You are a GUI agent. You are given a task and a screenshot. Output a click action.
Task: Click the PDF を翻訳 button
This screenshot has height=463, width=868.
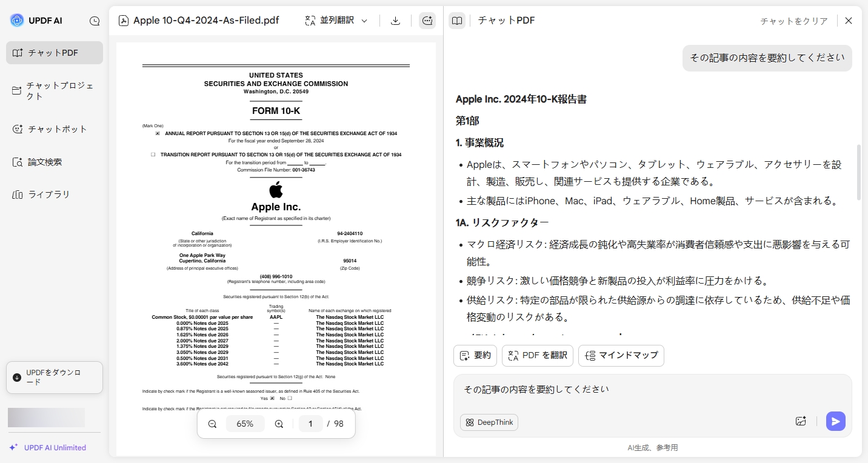tap(538, 356)
